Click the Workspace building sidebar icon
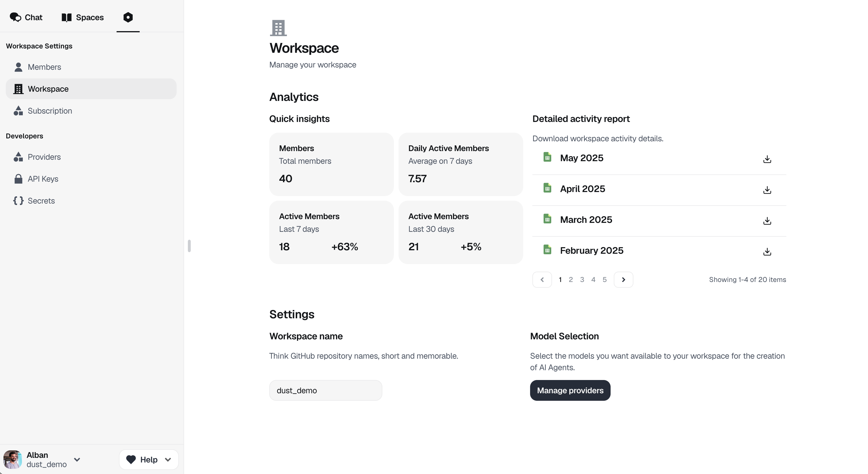Image resolution: width=868 pixels, height=474 pixels. 18,89
